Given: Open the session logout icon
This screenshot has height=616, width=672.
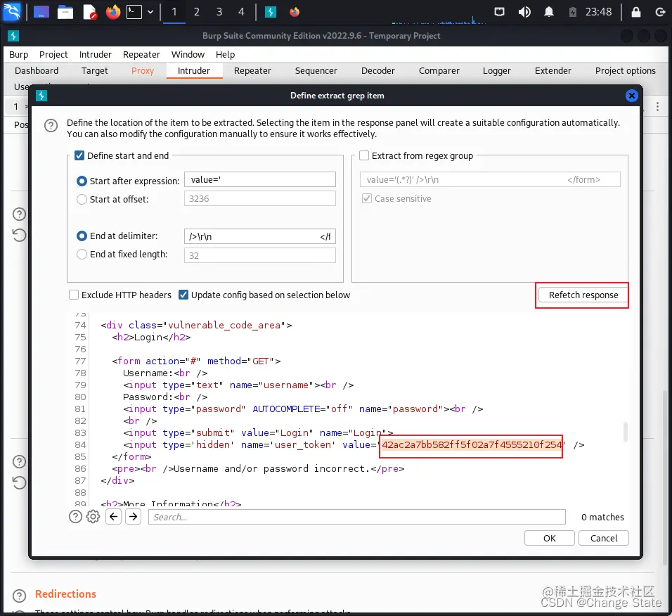Looking at the screenshot, I should click(661, 12).
